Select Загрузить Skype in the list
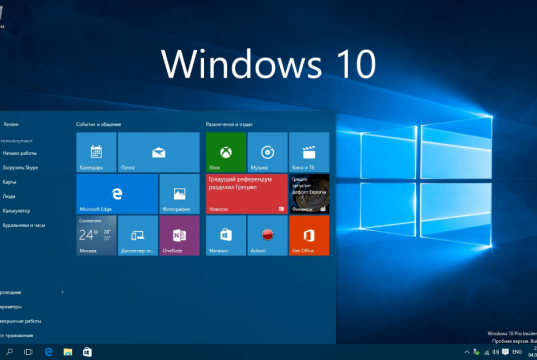This screenshot has height=360, width=537. (20, 167)
